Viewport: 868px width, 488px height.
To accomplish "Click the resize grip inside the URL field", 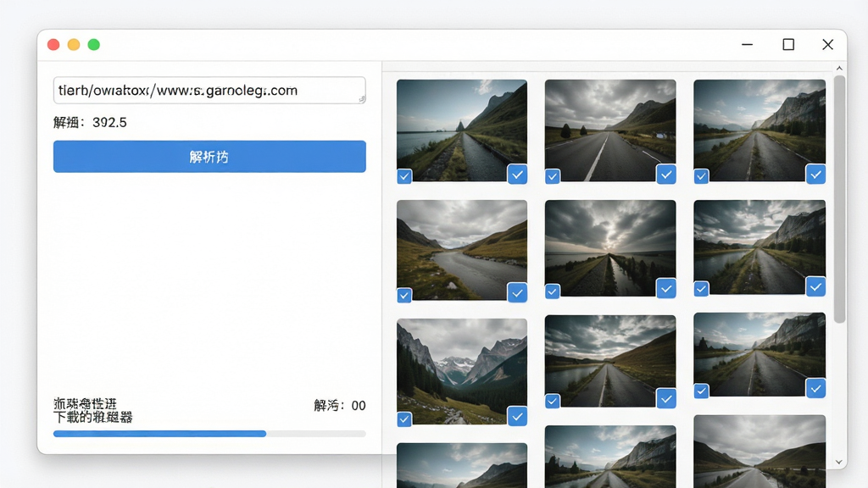I will pyautogui.click(x=361, y=99).
